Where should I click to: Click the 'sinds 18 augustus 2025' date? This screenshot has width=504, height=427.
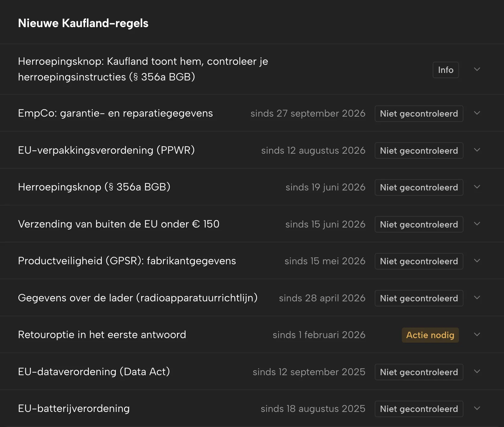(313, 409)
